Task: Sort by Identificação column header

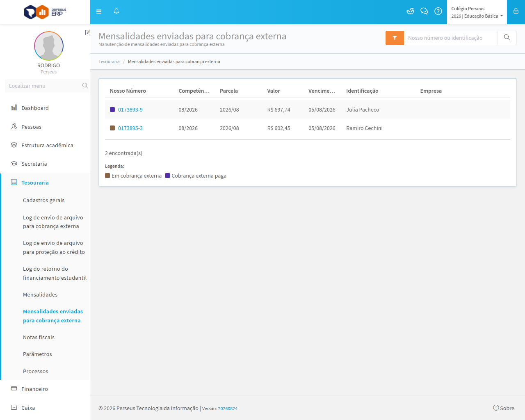Action: (x=362, y=91)
